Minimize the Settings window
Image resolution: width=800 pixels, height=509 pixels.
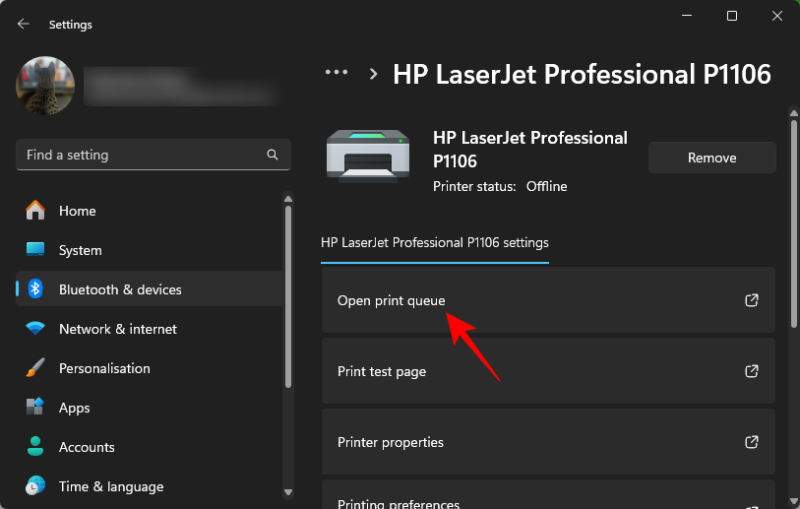(687, 16)
